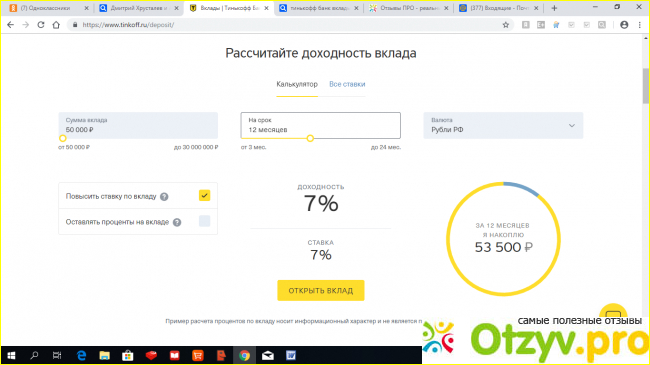
Task: Open the new tab plus button
Action: coord(554,8)
